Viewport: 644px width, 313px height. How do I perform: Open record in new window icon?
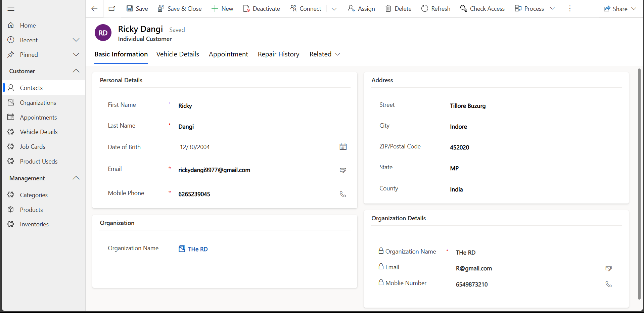coord(112,9)
